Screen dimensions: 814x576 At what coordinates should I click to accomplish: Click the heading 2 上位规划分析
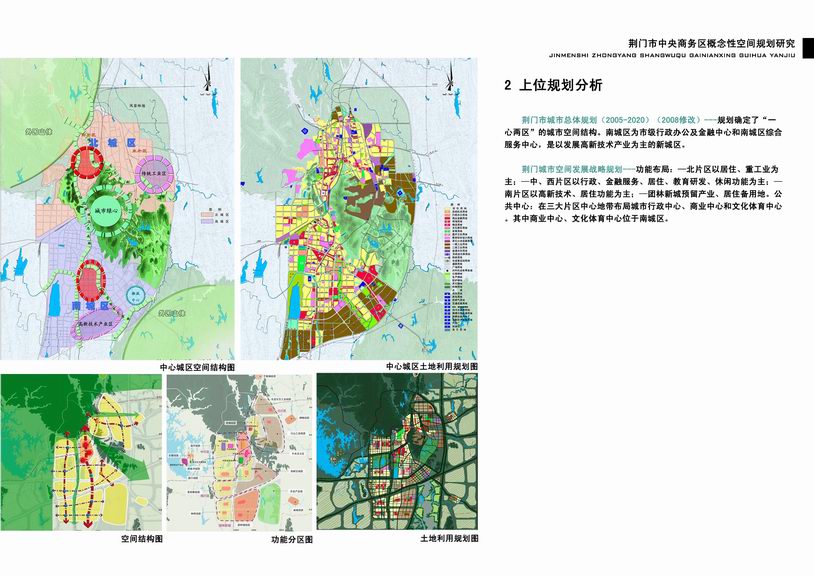click(x=553, y=85)
